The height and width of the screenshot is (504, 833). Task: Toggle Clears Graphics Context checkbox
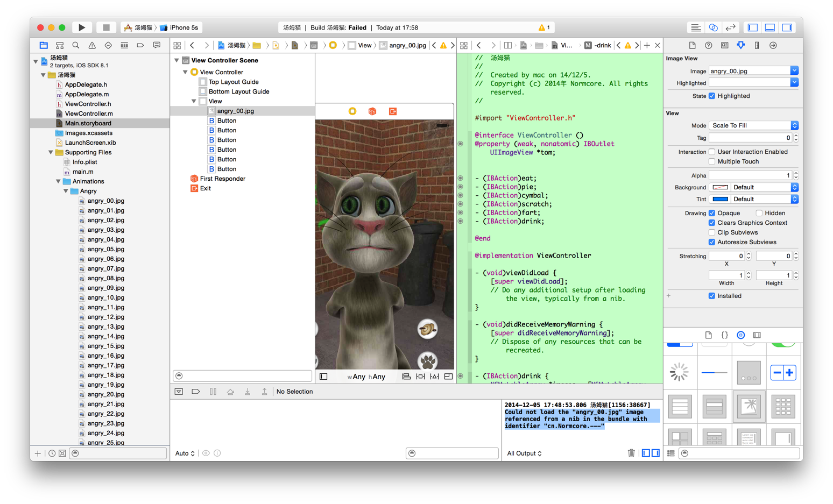point(712,223)
